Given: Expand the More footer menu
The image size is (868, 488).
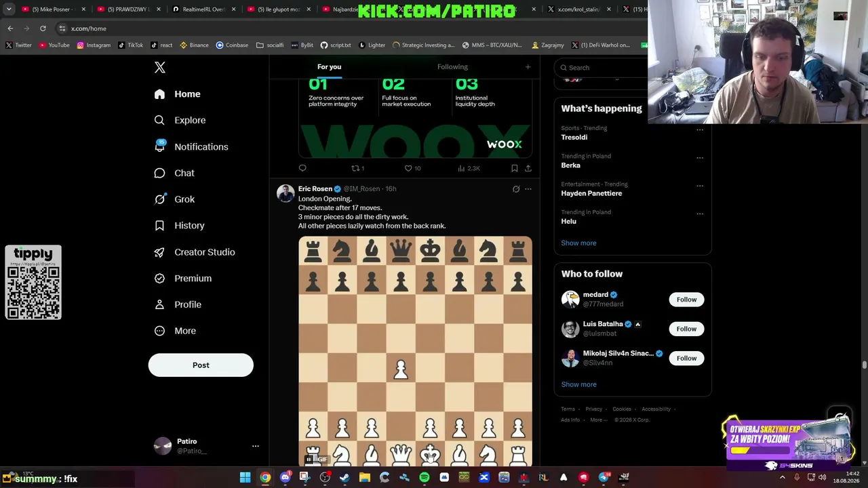Looking at the screenshot, I should (x=598, y=420).
